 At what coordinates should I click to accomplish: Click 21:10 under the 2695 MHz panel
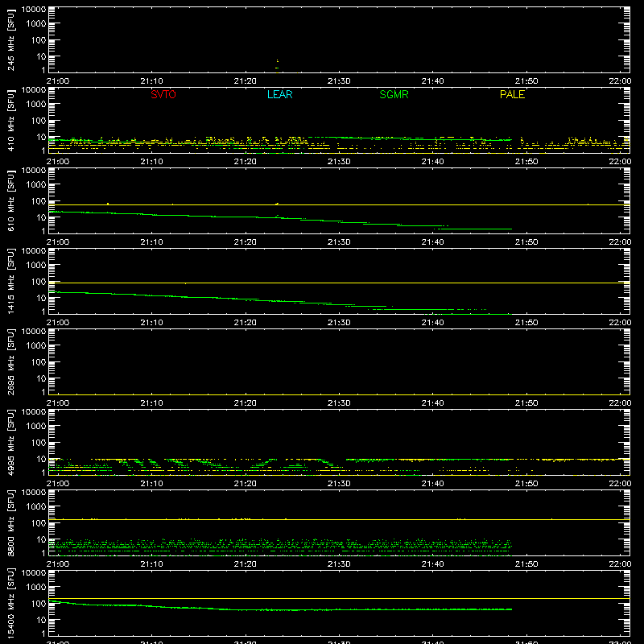(x=151, y=403)
